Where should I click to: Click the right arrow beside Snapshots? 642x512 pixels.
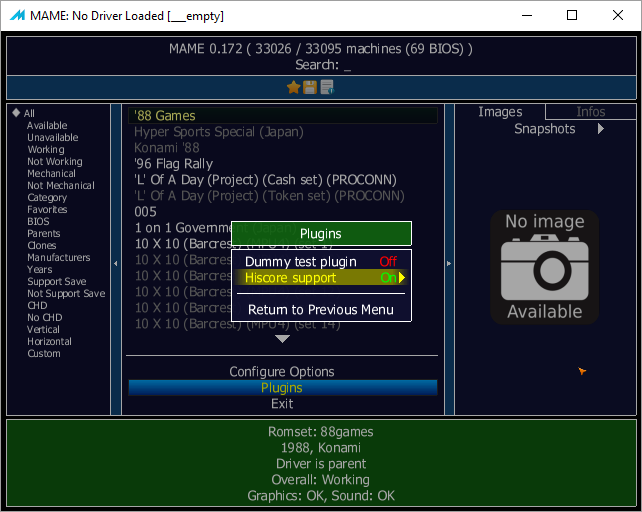click(601, 129)
